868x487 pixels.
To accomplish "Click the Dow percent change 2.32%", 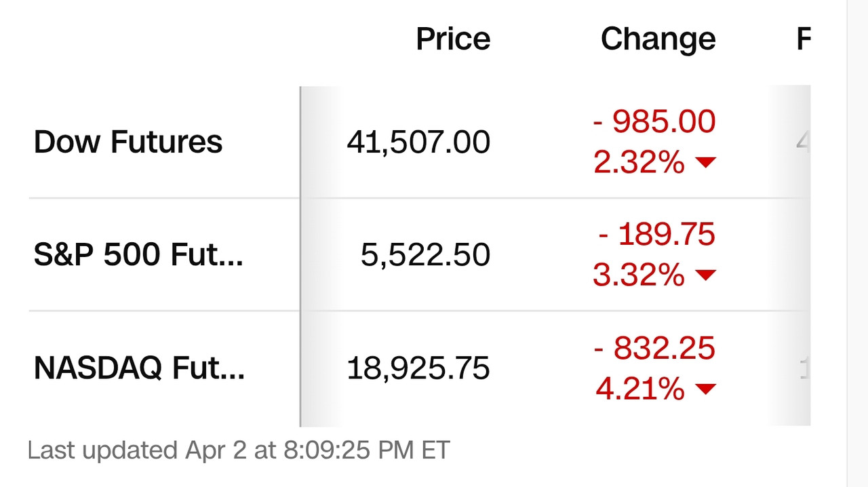I will pyautogui.click(x=639, y=162).
